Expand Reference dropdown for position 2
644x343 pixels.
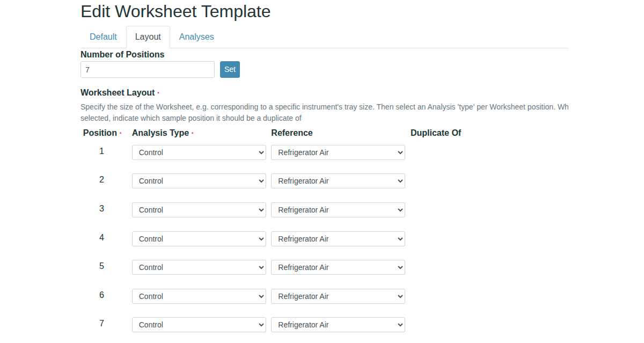point(338,181)
